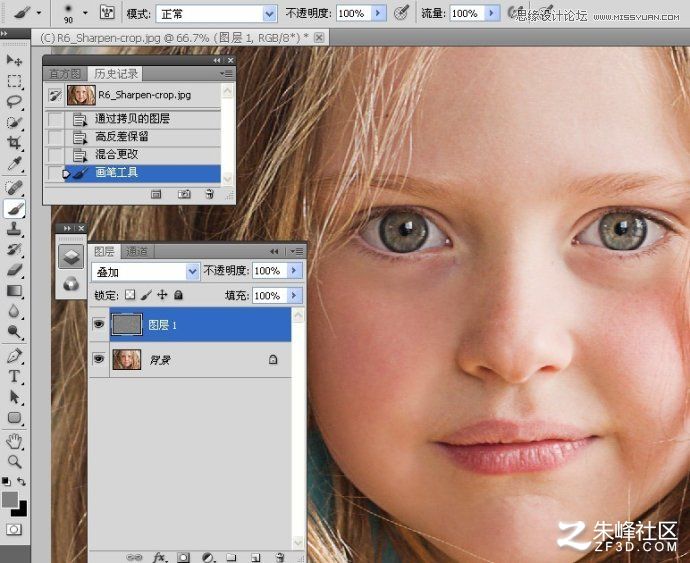Open layer blend mode 叠加 dropdown
The width and height of the screenshot is (690, 563).
pyautogui.click(x=192, y=272)
